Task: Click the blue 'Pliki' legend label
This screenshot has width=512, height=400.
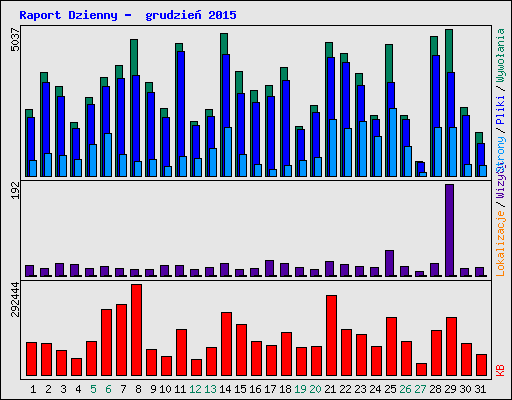Action: pyautogui.click(x=501, y=110)
